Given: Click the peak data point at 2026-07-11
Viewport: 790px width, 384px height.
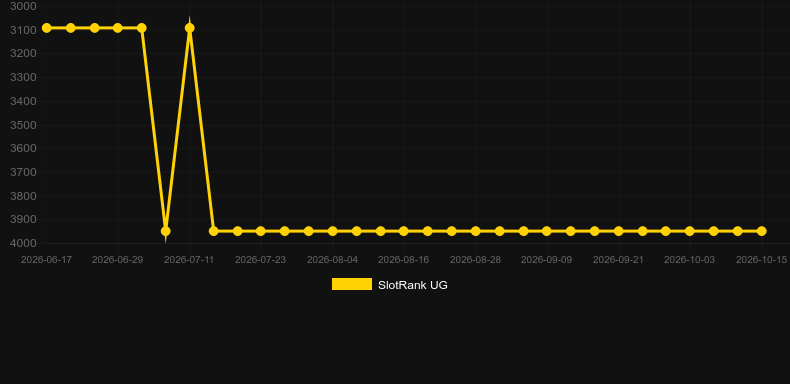Looking at the screenshot, I should click(189, 28).
